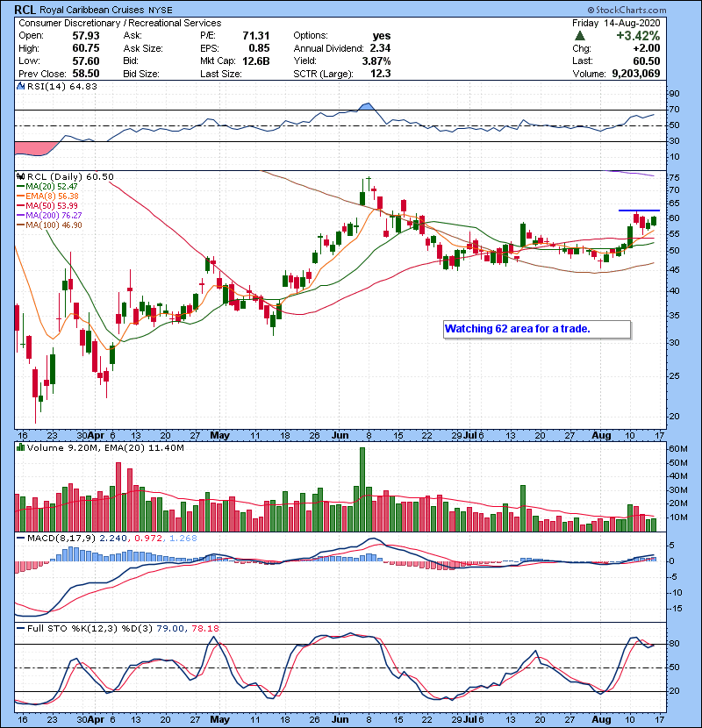
Task: Click the High 60.75 value
Action: [x=86, y=48]
